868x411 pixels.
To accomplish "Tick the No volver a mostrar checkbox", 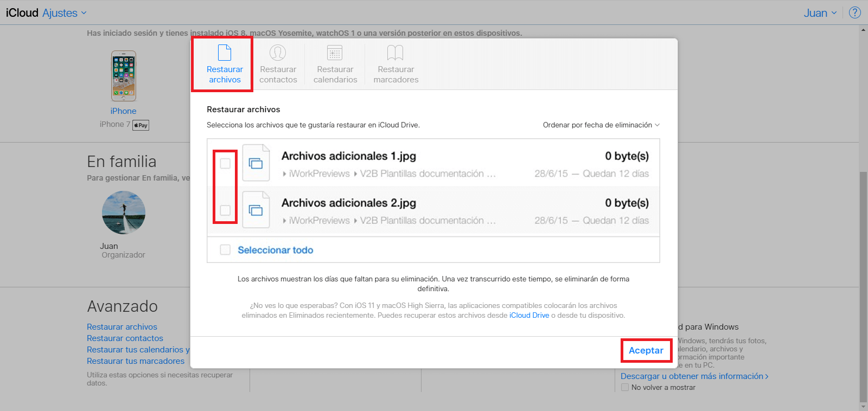I will [625, 387].
